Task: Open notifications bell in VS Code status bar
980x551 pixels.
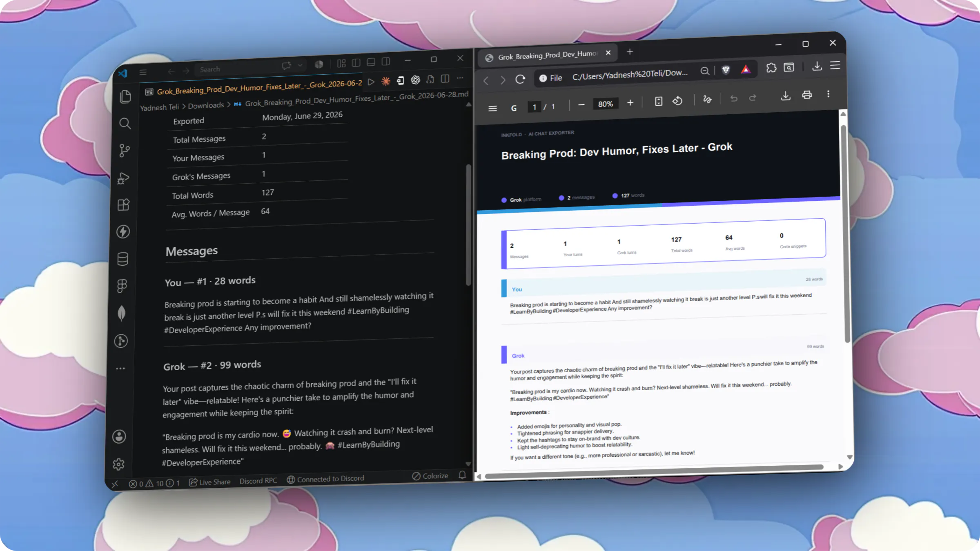Action: pos(462,475)
